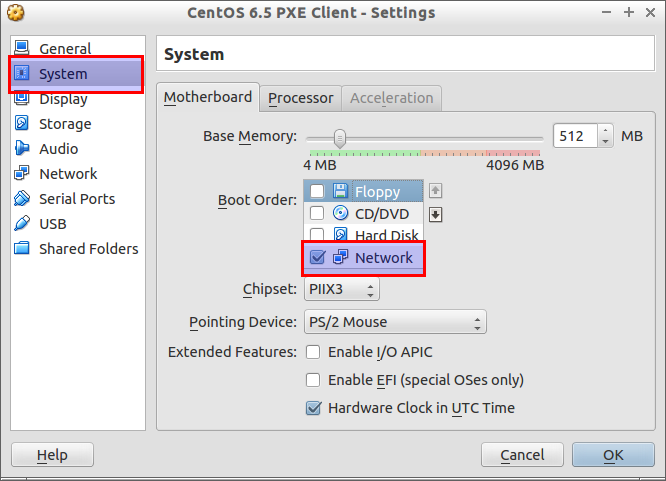Select General in the settings list

[65, 48]
